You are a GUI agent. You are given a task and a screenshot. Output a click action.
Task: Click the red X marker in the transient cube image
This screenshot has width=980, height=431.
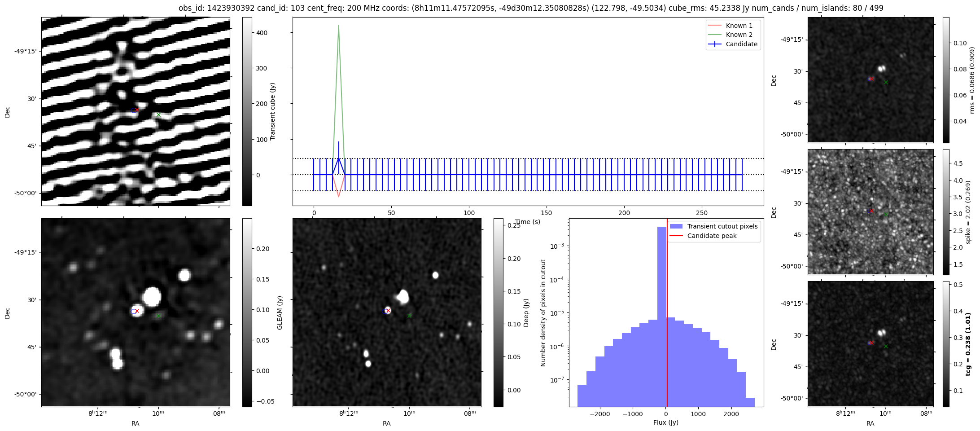click(137, 110)
